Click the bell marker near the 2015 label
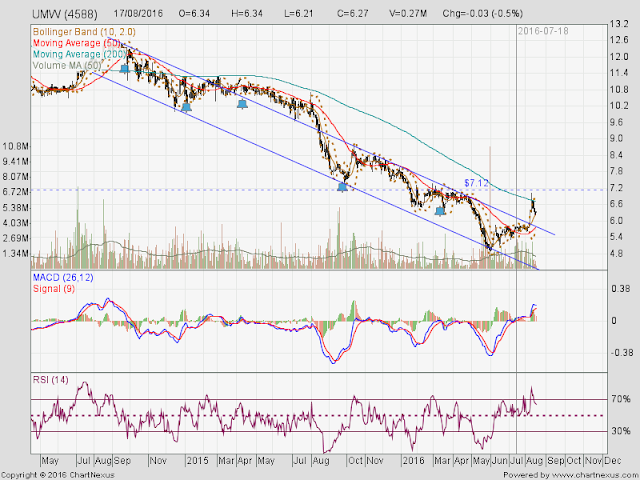The height and width of the screenshot is (480, 640). [x=186, y=107]
